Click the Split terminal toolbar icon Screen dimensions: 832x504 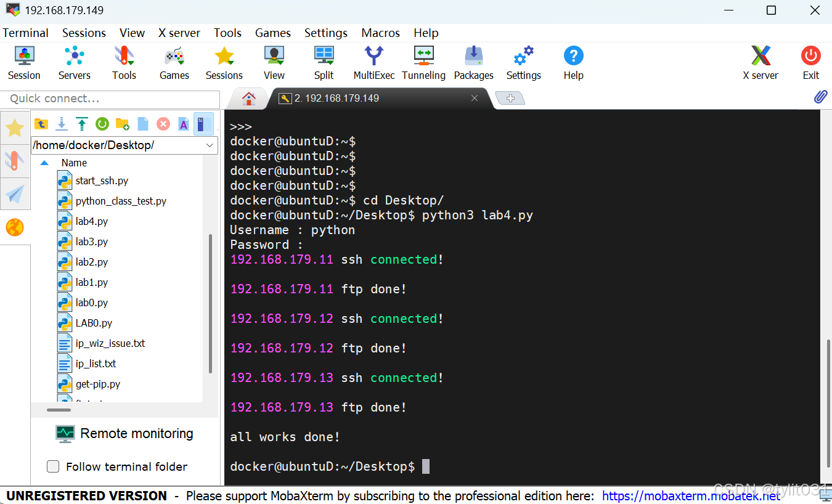[324, 63]
